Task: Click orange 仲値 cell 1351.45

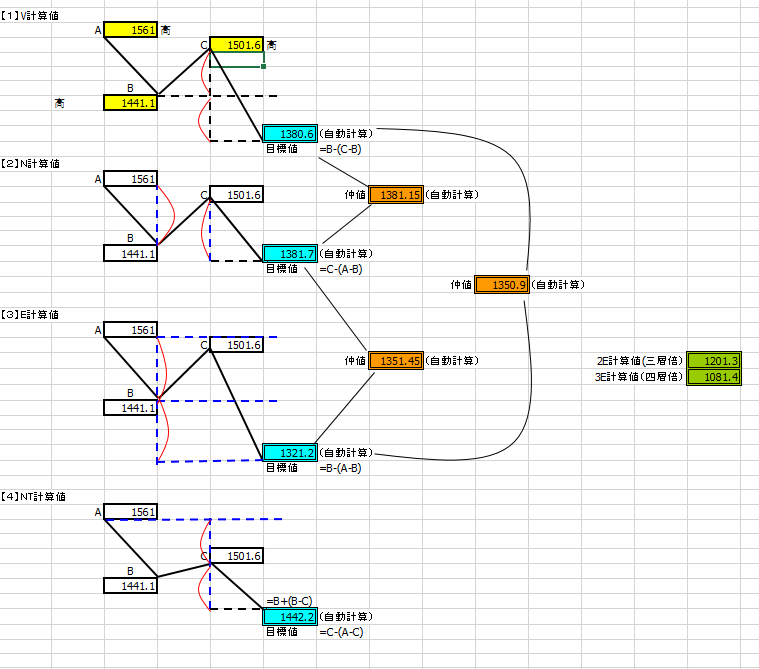Action: pos(395,360)
